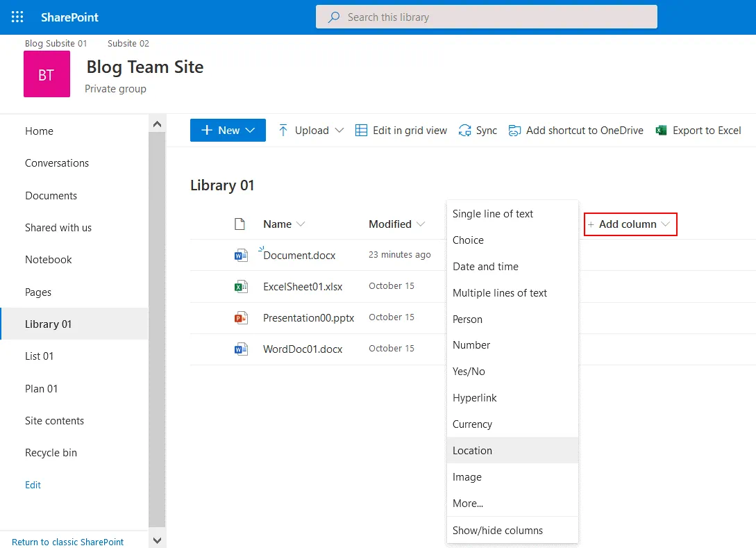Click Export to Excel icon
Viewport: 756px width, 548px height.
[662, 131]
